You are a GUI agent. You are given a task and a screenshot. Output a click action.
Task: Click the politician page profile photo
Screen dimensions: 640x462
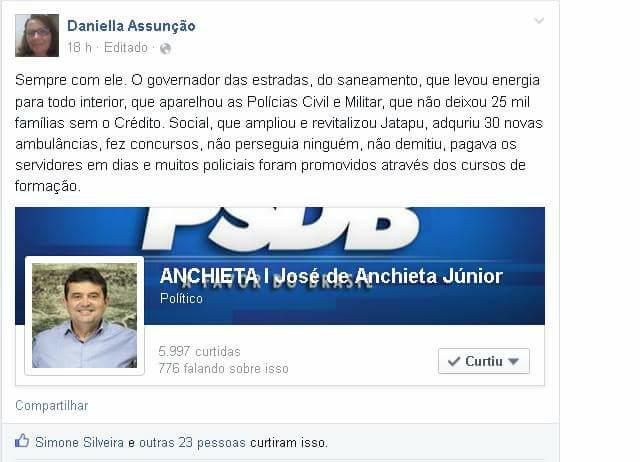[84, 315]
